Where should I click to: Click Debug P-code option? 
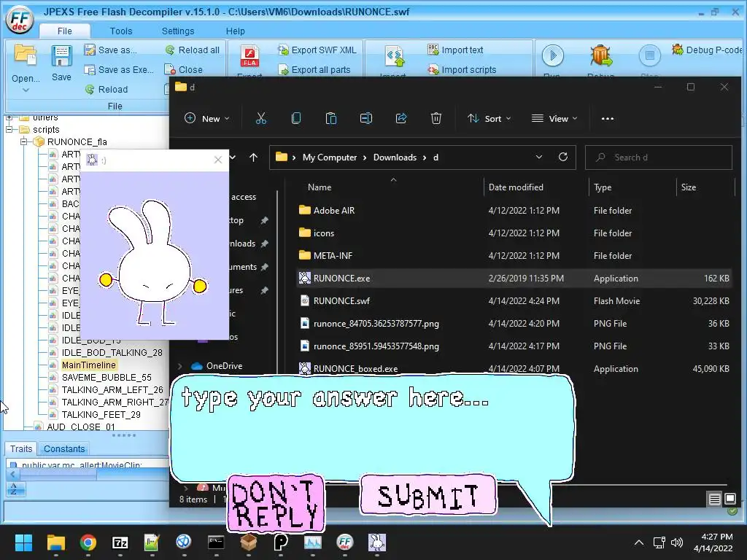(708, 50)
